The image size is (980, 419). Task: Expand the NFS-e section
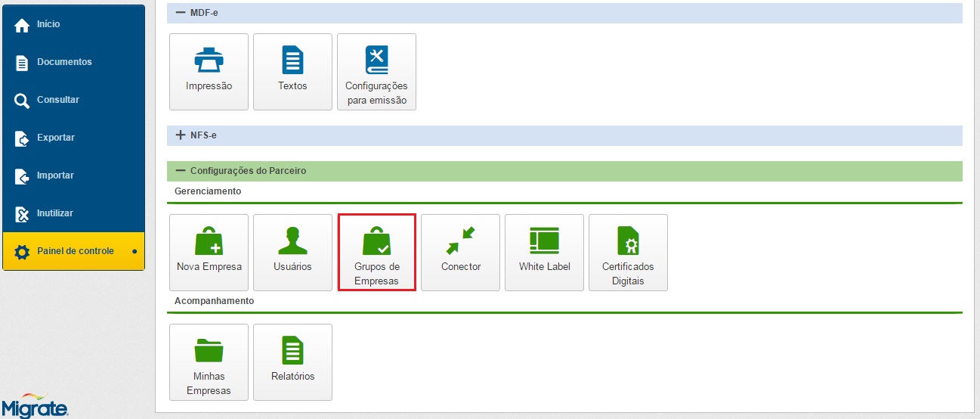[181, 135]
